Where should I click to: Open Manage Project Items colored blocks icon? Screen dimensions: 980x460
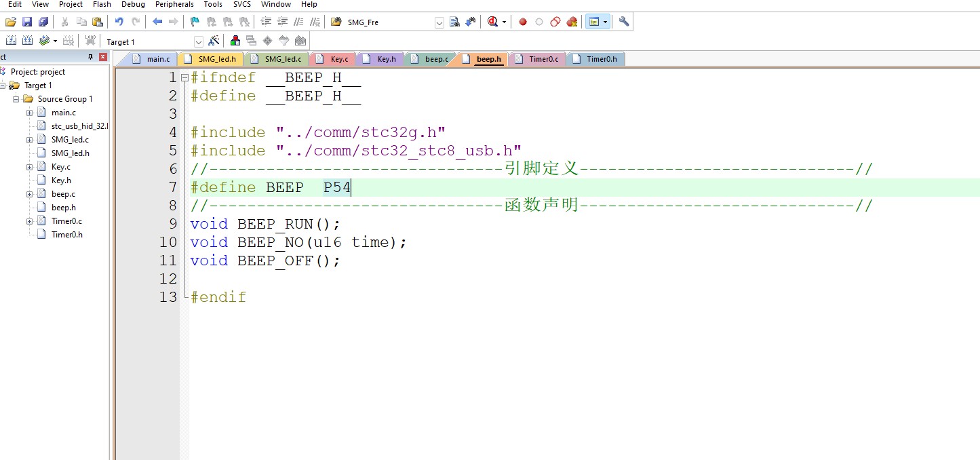coord(235,41)
